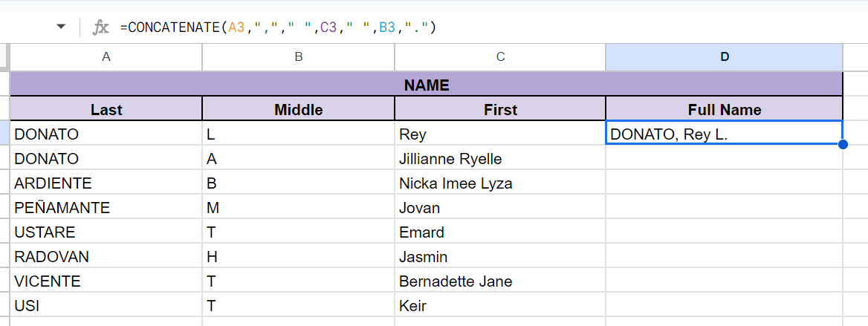Click the blue fill handle on selected cell
This screenshot has height=326, width=868.
click(x=843, y=144)
